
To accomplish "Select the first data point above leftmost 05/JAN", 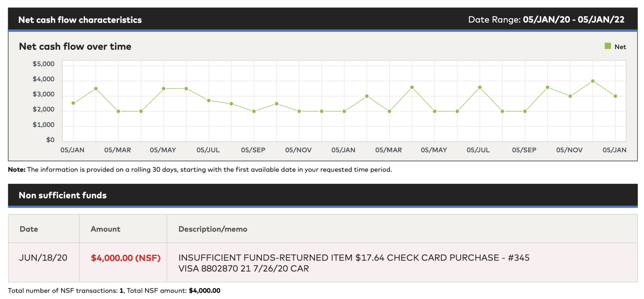I will (x=73, y=103).
